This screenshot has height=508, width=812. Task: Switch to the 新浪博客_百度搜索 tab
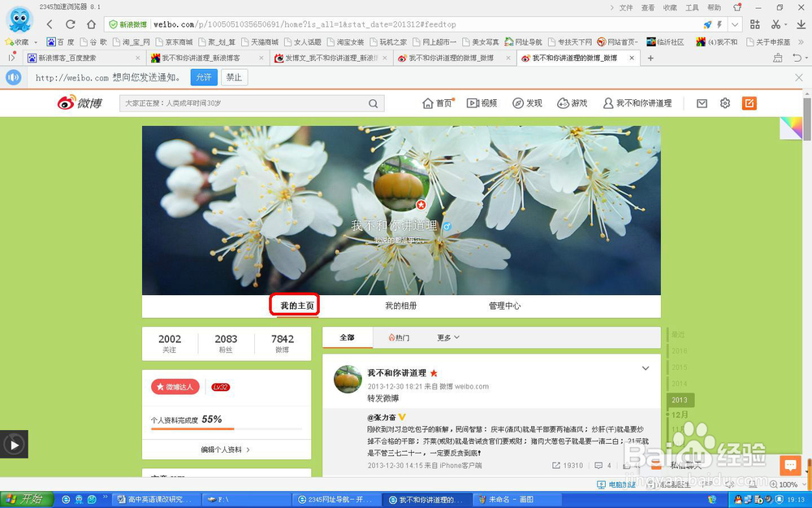[x=83, y=58]
